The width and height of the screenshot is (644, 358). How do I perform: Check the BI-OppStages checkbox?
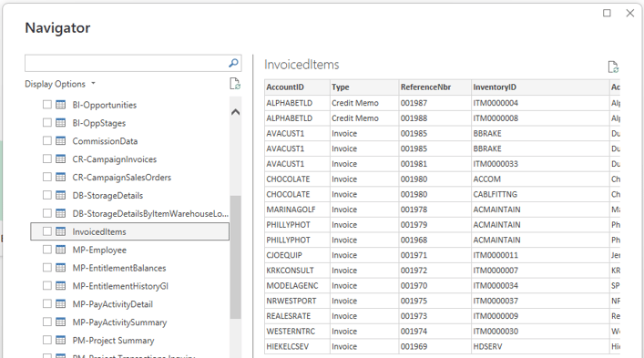[47, 123]
